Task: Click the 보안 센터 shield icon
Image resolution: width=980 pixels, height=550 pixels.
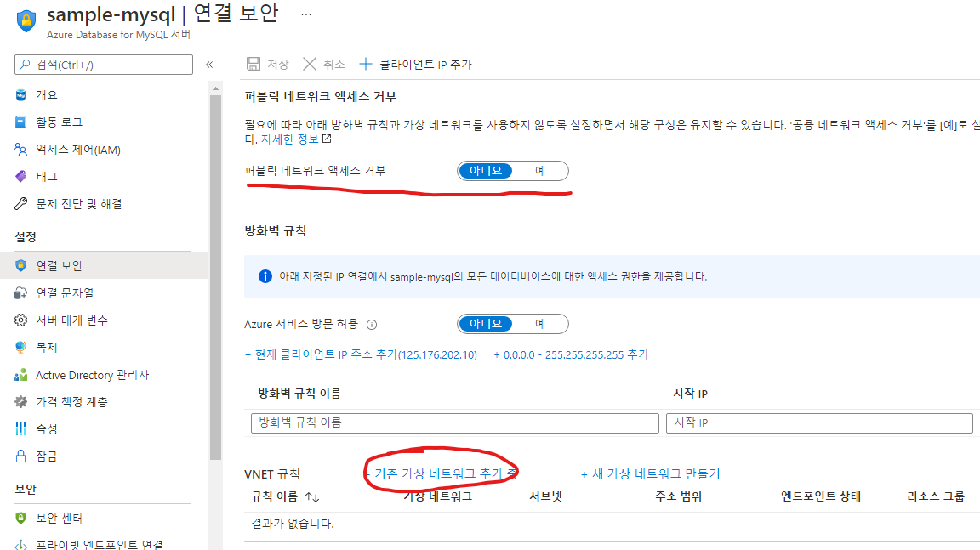Action: pyautogui.click(x=20, y=519)
